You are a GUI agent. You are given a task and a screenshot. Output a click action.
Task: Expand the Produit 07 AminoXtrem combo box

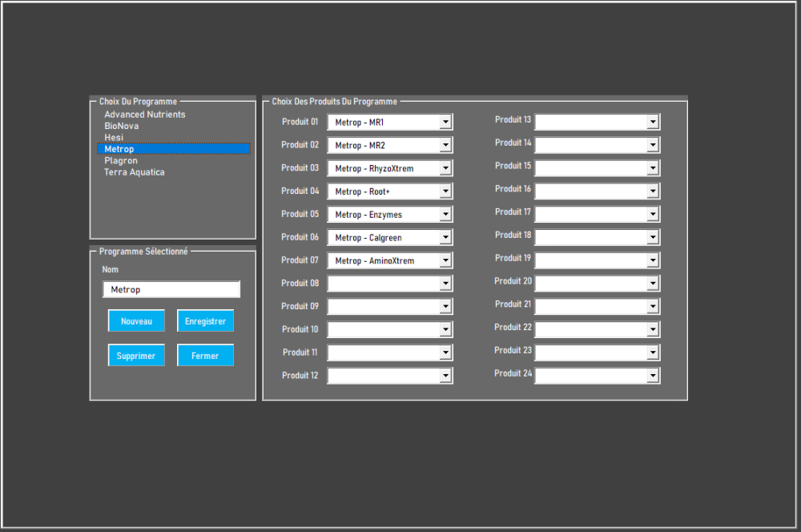coord(445,260)
